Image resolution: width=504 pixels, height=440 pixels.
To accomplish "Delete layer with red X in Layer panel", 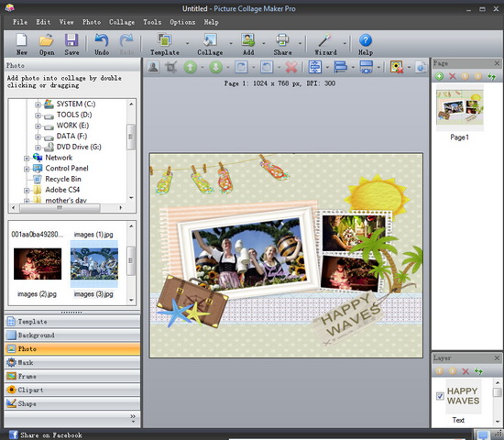I will point(466,371).
